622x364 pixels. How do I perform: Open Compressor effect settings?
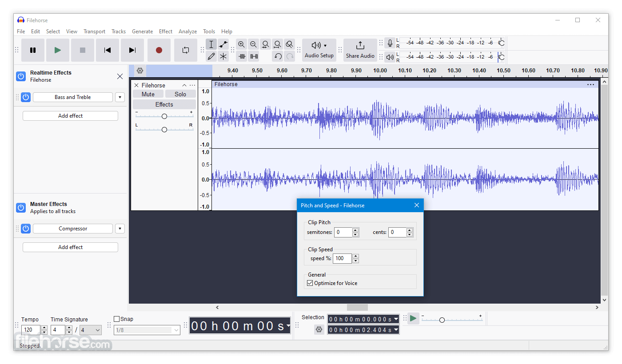coord(73,229)
